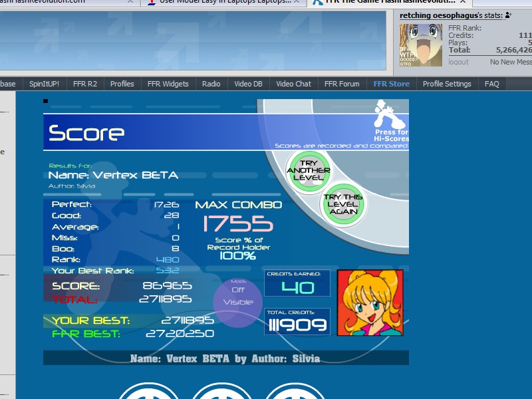Go to the FFR Forum

click(x=342, y=84)
